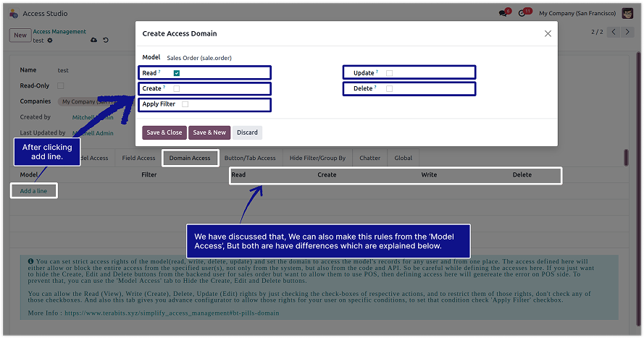This screenshot has height=338, width=644.
Task: Switch to the Hide Filter/Group By tab
Action: [x=317, y=158]
